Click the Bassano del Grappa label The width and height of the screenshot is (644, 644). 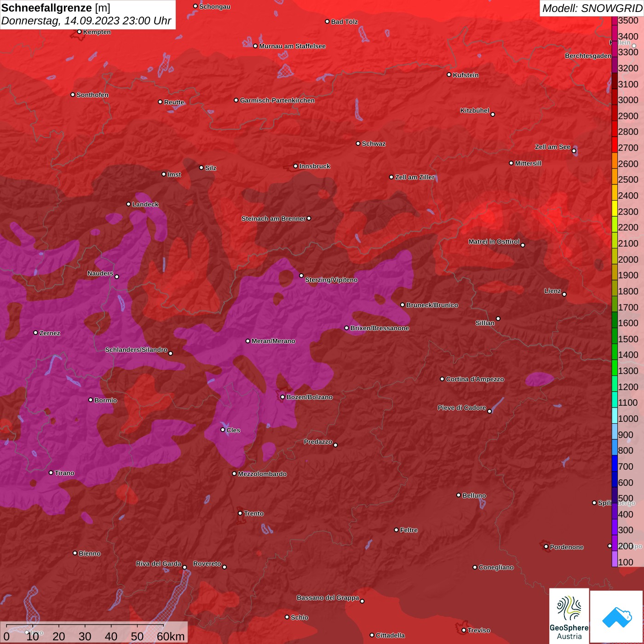tap(328, 598)
